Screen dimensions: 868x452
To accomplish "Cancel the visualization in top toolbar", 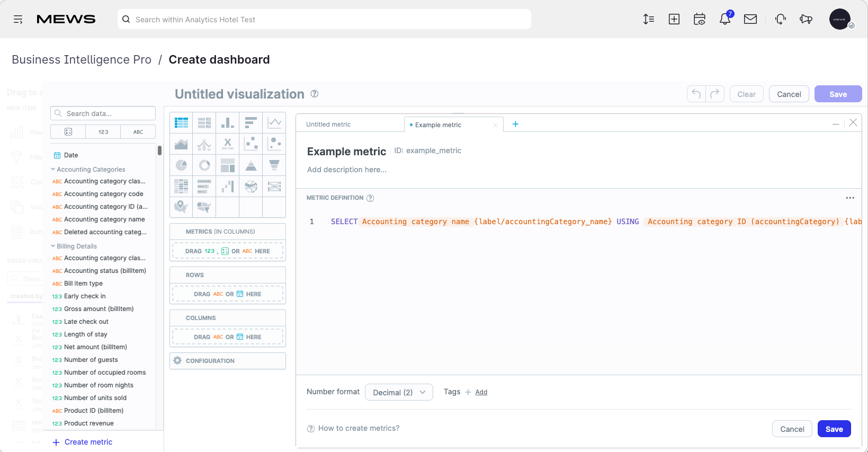I will (x=789, y=94).
